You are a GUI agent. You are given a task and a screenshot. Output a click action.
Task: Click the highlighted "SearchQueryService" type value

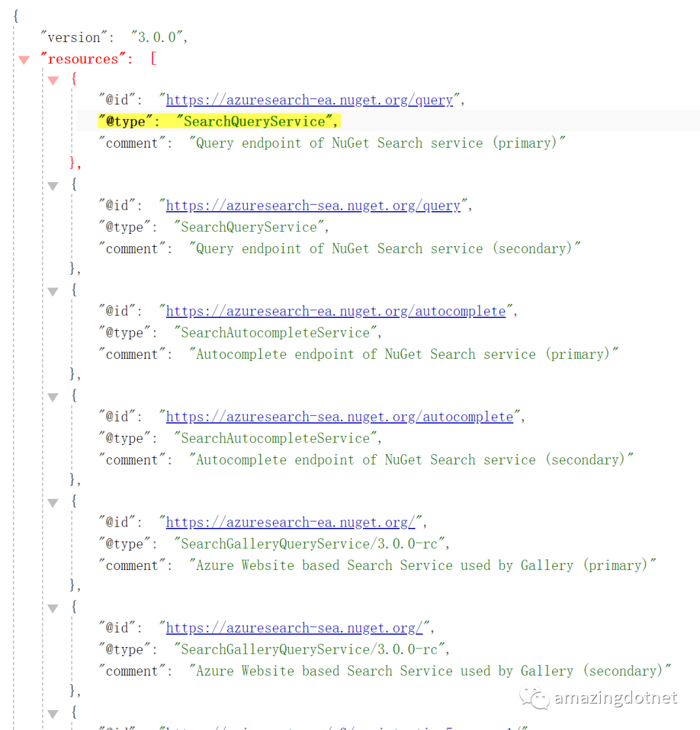pos(254,122)
